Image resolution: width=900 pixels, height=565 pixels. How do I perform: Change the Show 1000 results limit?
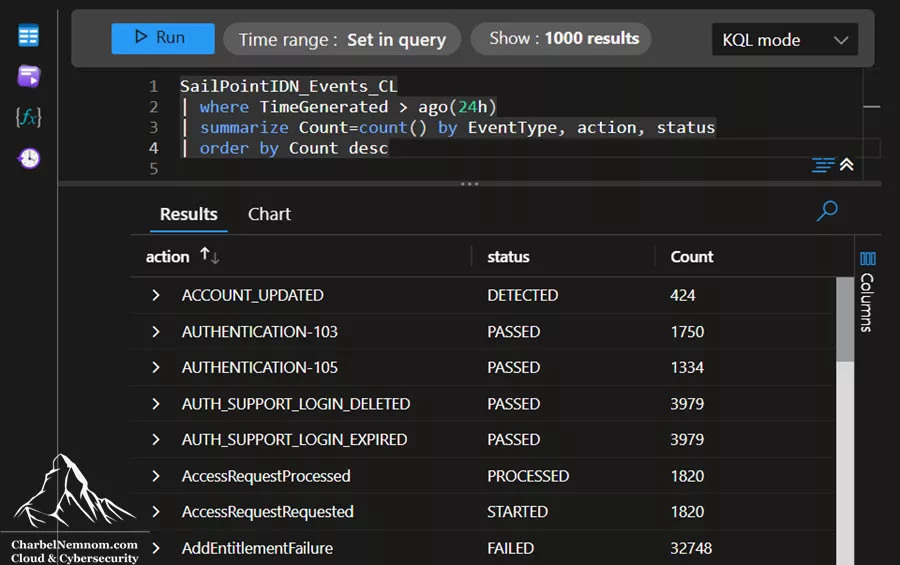click(x=561, y=38)
